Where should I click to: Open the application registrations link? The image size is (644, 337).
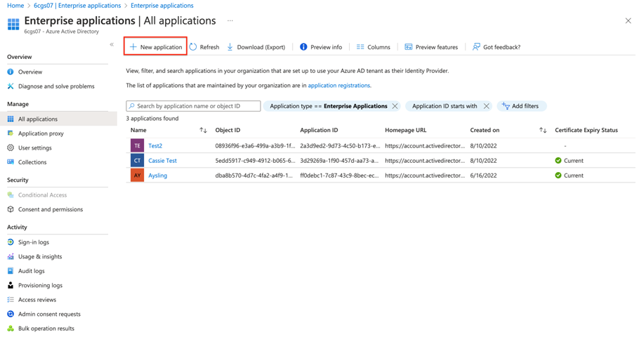pyautogui.click(x=339, y=86)
